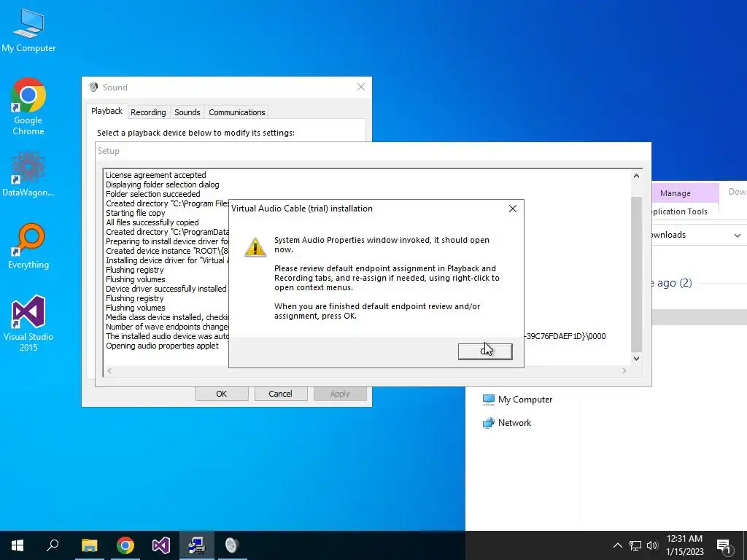Open taskbar search magnifier
747x560 pixels.
[53, 545]
